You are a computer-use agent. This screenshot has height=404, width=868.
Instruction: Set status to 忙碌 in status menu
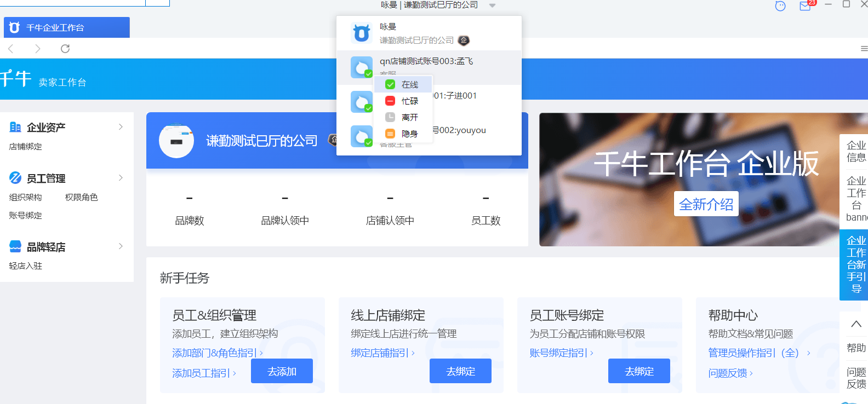click(x=403, y=101)
